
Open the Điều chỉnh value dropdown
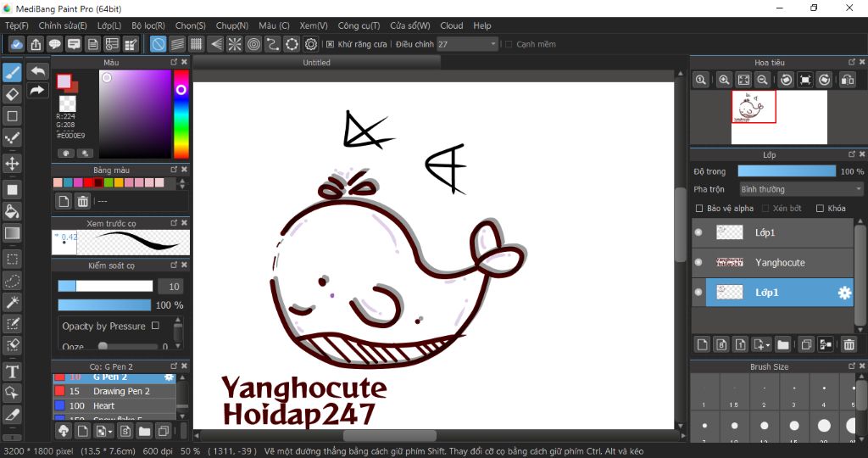pos(468,44)
